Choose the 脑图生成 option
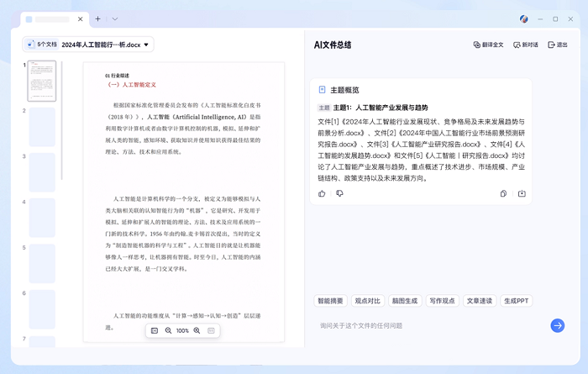This screenshot has height=374, width=588. (404, 301)
